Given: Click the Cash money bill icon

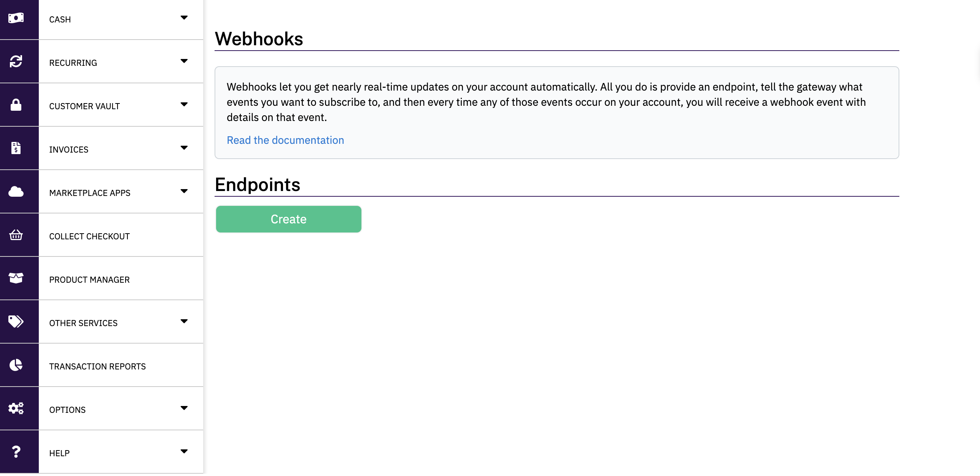Looking at the screenshot, I should [x=16, y=18].
